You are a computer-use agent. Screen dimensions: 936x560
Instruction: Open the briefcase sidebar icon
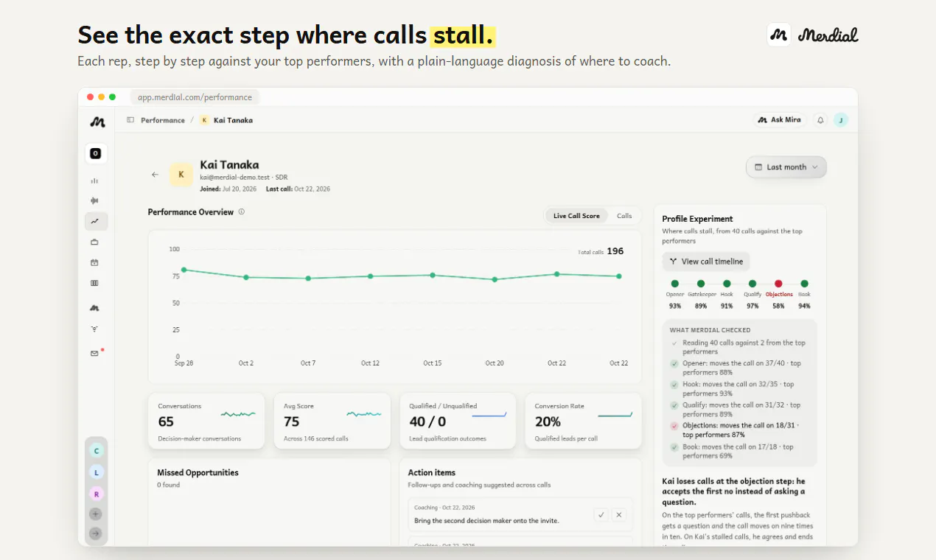pos(94,242)
